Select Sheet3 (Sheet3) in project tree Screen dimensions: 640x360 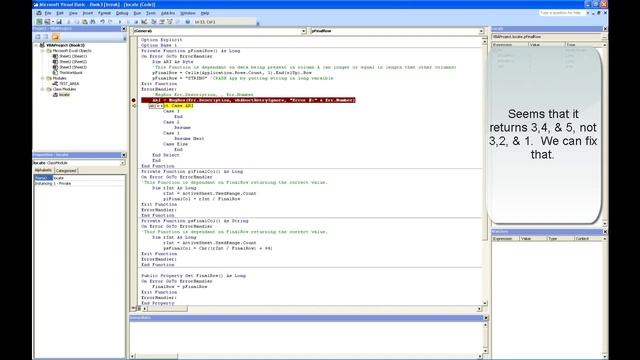pos(73,67)
